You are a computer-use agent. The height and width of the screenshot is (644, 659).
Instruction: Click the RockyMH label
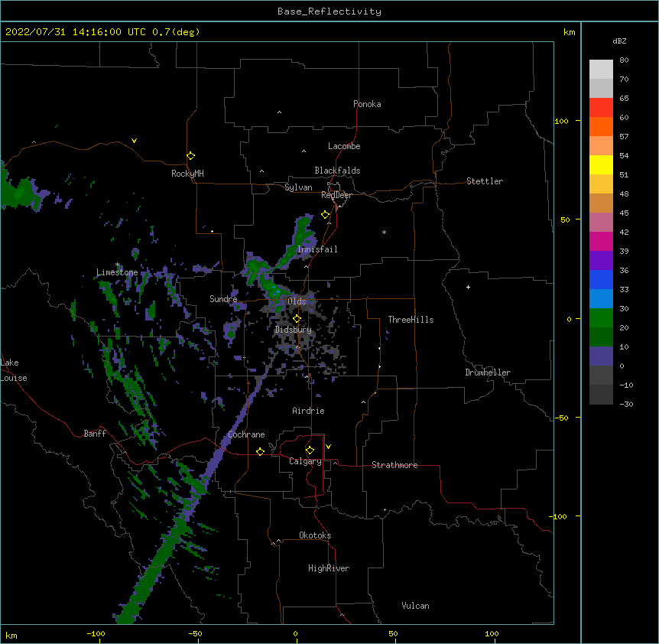[x=187, y=173]
